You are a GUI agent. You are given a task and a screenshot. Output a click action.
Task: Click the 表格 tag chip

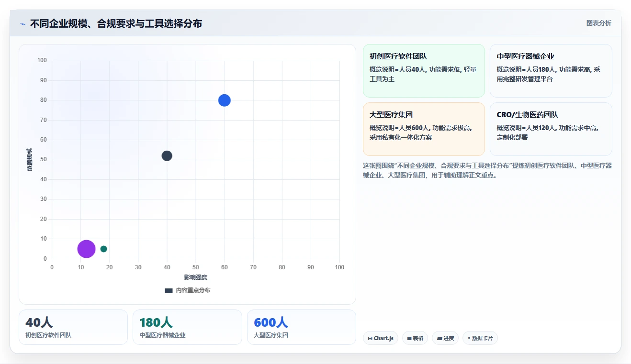pyautogui.click(x=415, y=338)
